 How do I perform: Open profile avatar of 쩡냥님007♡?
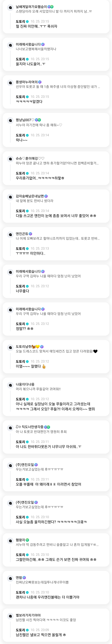click(10, 120)
